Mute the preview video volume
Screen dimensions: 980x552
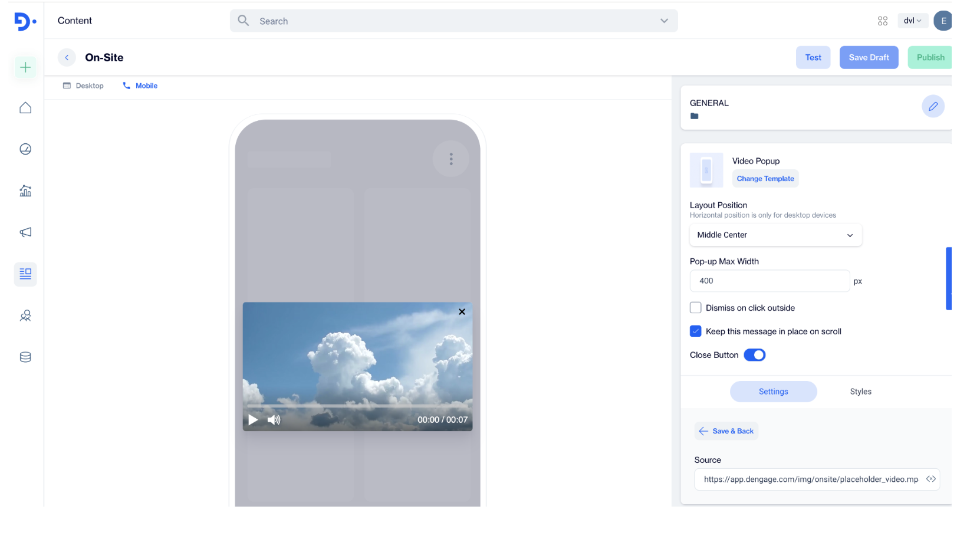point(274,420)
